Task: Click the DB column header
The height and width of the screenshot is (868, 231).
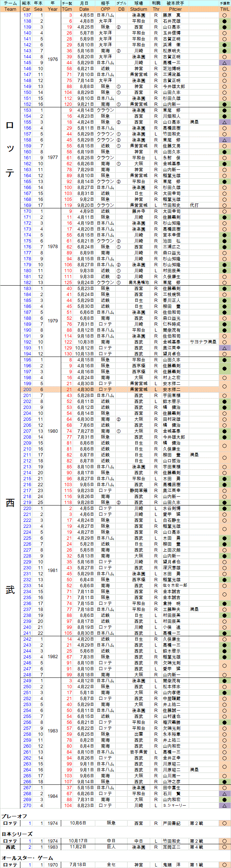Action: pos(121,9)
